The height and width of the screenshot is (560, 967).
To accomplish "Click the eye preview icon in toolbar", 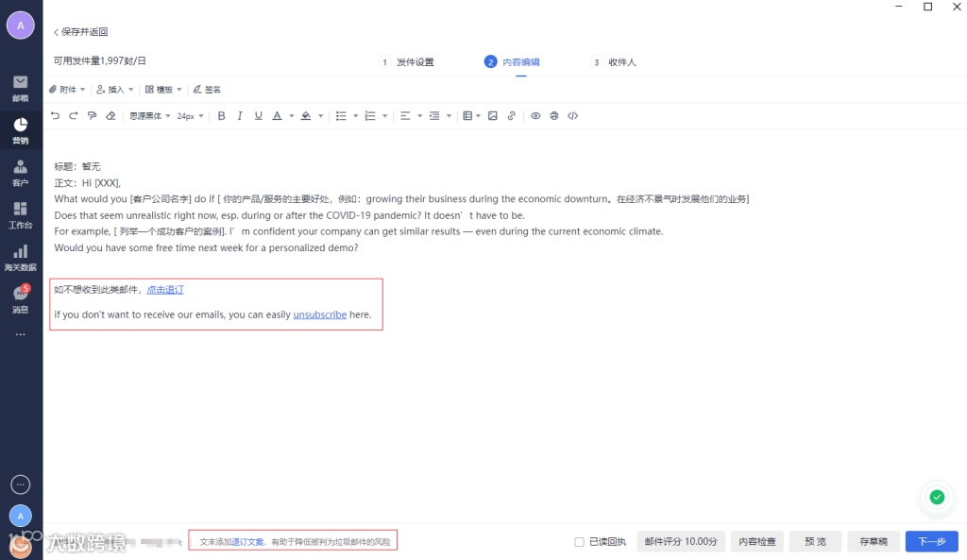I will coord(536,116).
